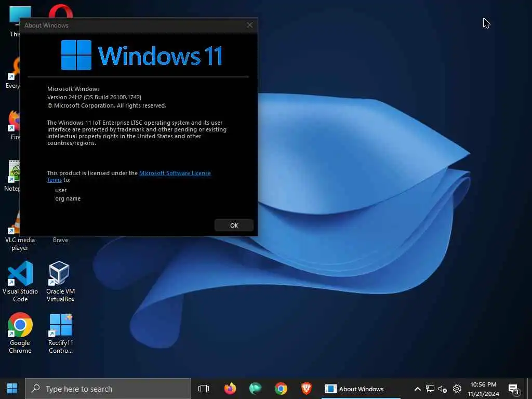Select the Opera desktop icon
This screenshot has width=532, height=399.
tap(60, 11)
